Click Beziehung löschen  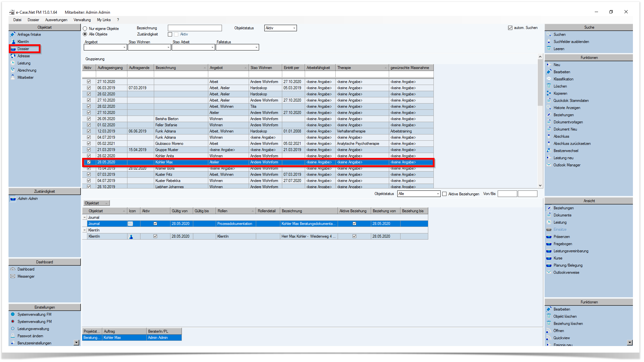tap(568, 324)
